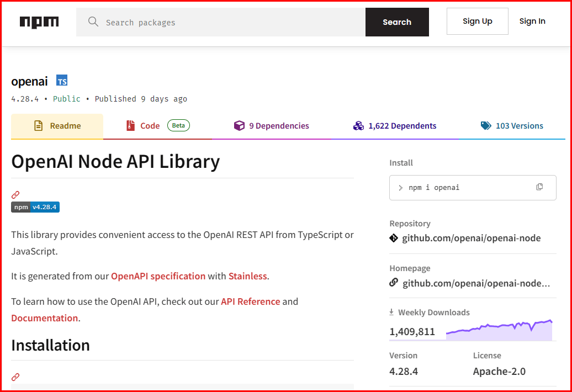Click the Apache-2.0 license text
Screen dimensions: 572x392
499,371
